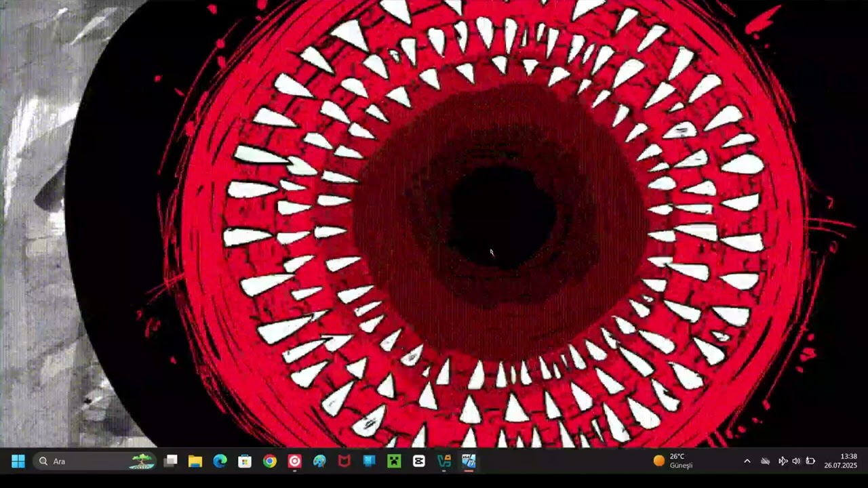
Task: Open the teal VS app icon
Action: (x=444, y=462)
